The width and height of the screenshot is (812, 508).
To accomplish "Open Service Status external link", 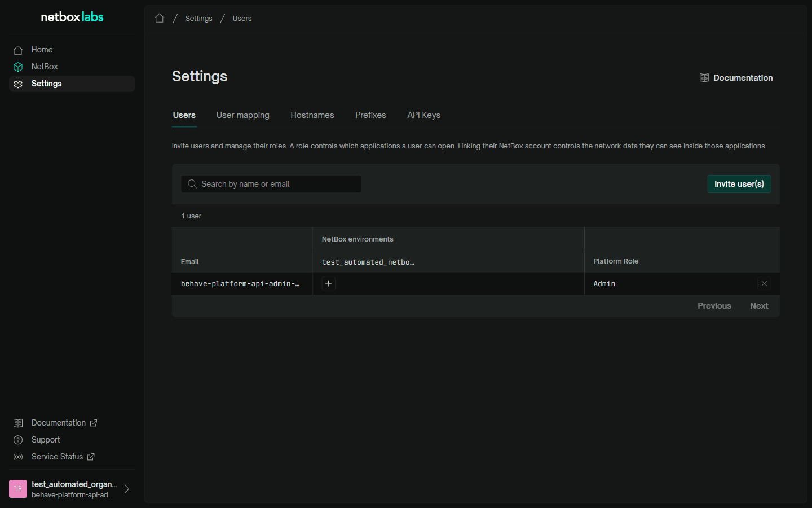I will (54, 457).
